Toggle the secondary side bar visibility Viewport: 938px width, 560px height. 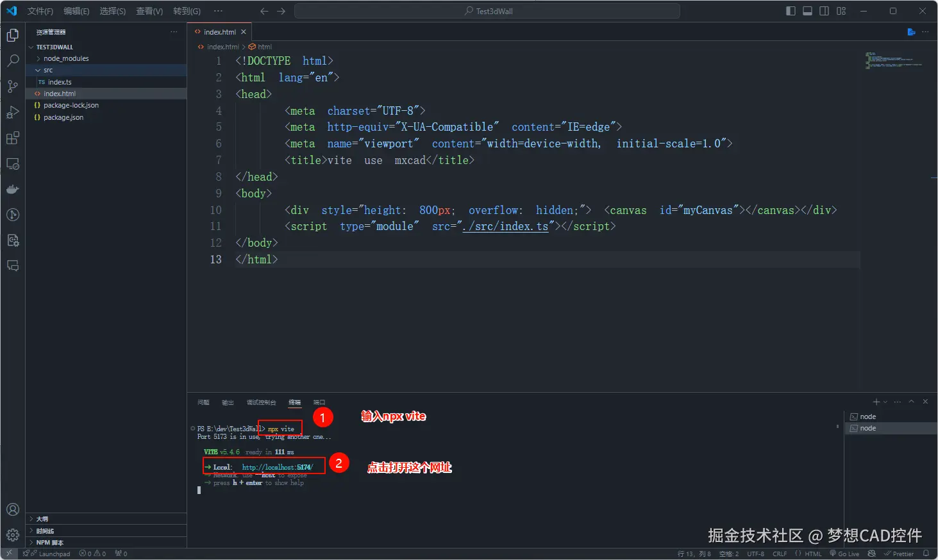pyautogui.click(x=825, y=11)
